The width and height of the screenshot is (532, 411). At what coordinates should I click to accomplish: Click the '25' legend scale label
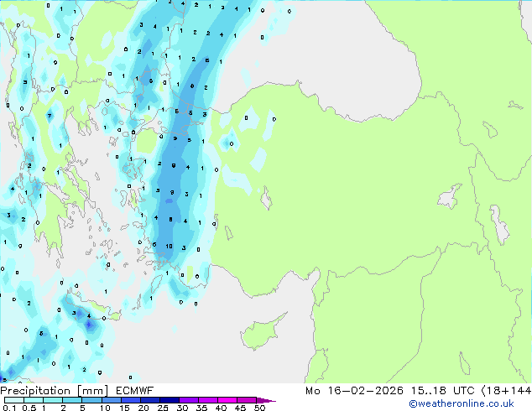(x=163, y=408)
